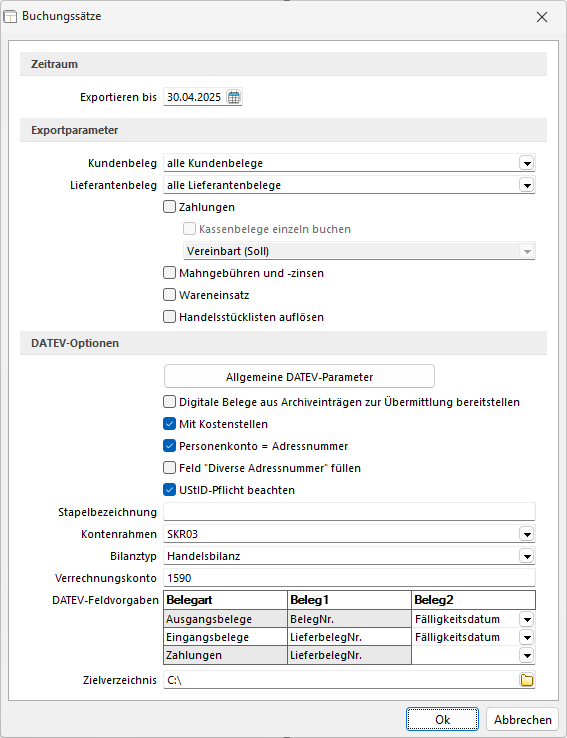This screenshot has height=738, width=567.
Task: Check the Wareneinsatz option
Action: coord(169,295)
